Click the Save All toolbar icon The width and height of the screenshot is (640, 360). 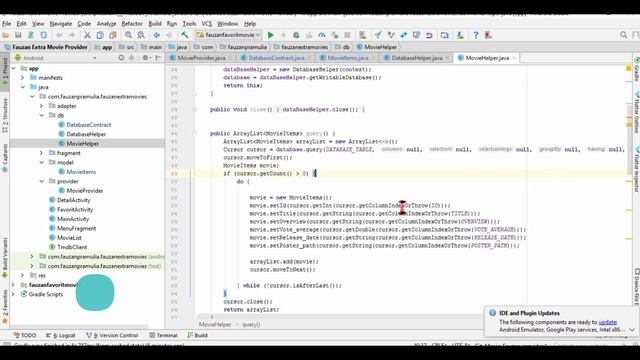click(18, 35)
